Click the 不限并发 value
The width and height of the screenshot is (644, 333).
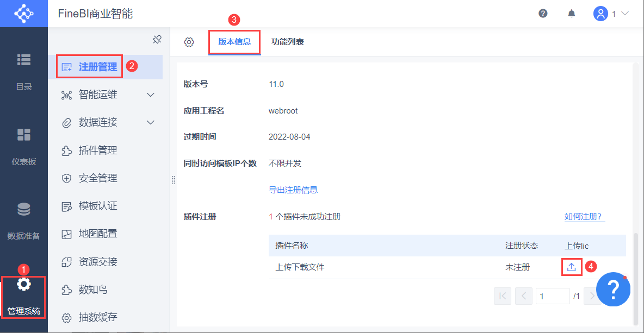285,163
